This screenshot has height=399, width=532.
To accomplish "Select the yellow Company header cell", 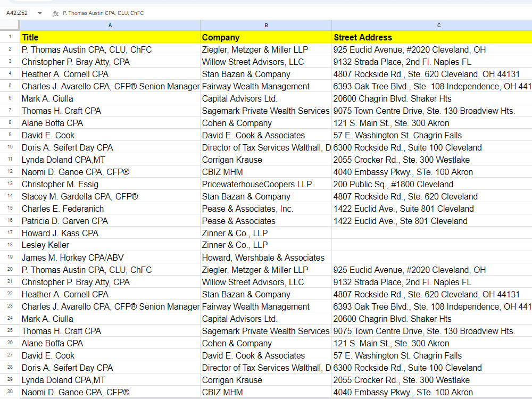I will 266,37.
